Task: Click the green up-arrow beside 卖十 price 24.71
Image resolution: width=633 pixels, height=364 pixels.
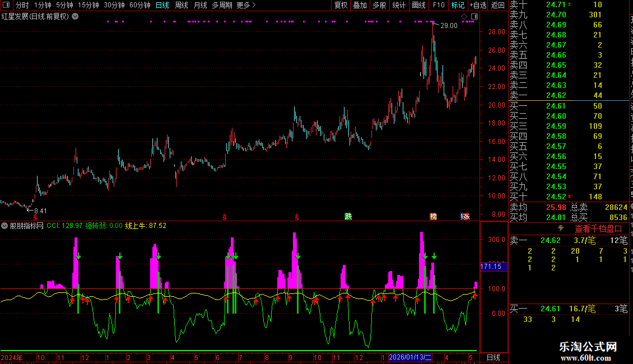Action: 570,4
